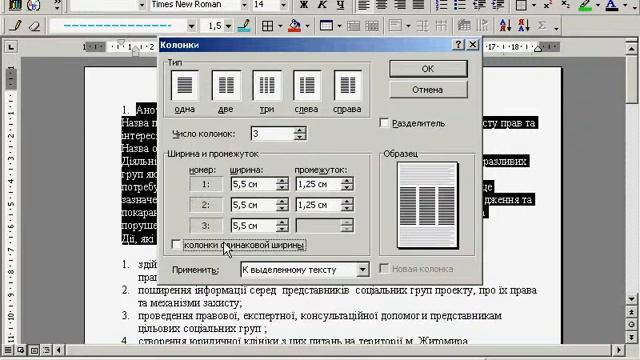This screenshot has width=640, height=360.
Task: Switch to Normal view button
Action: (8, 350)
